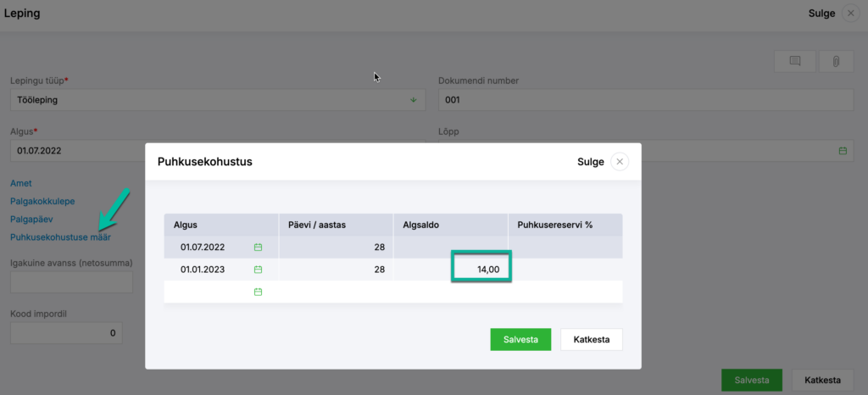868x395 pixels.
Task: Open the Amet link
Action: pyautogui.click(x=21, y=183)
